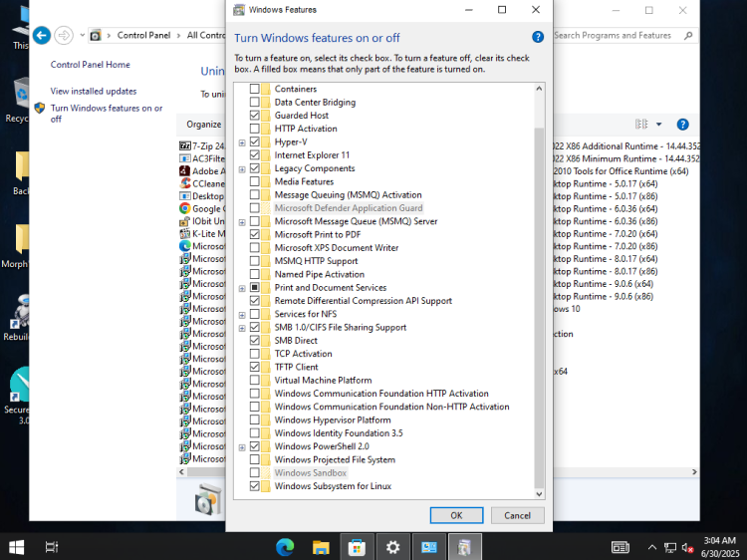Click the Containers folder icon

pos(266,89)
